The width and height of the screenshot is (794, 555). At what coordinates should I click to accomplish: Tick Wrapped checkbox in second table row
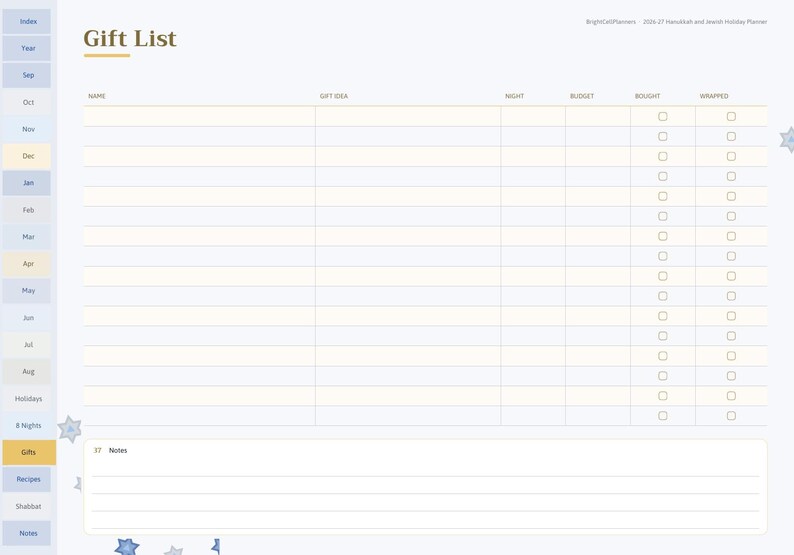click(731, 136)
